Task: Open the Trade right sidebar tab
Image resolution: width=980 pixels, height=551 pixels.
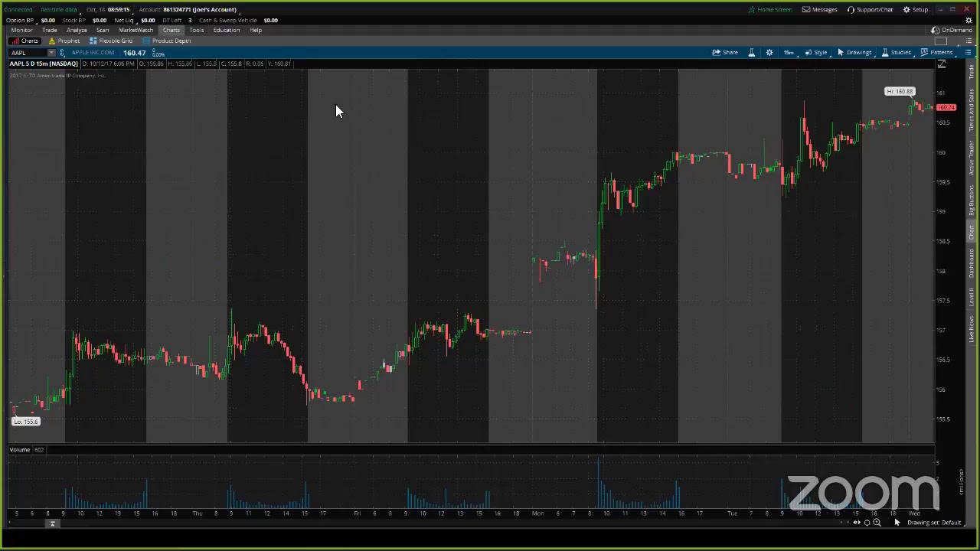Action: coord(972,72)
